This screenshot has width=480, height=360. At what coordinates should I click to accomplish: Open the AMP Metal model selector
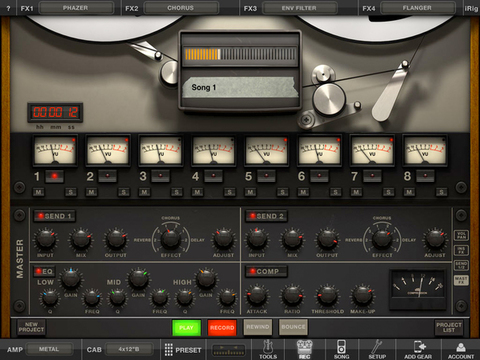tap(49, 349)
